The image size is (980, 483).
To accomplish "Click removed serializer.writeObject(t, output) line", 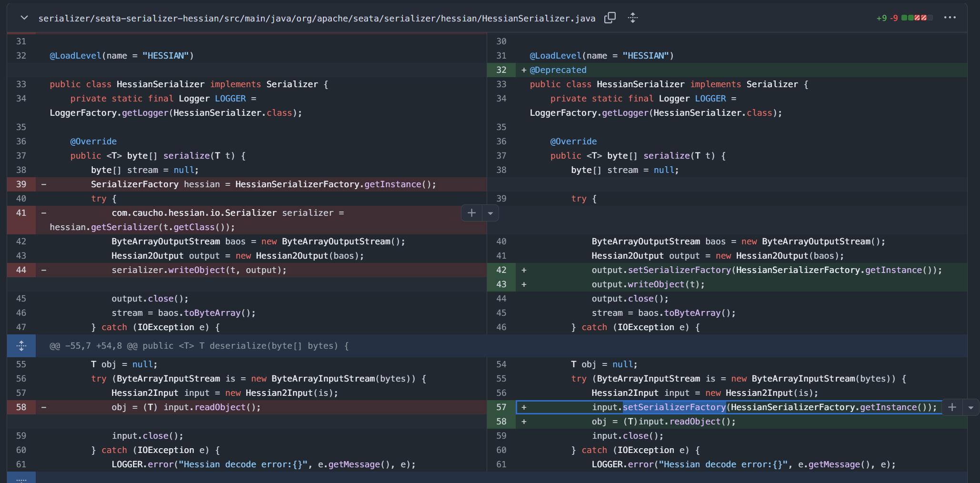I will point(199,270).
